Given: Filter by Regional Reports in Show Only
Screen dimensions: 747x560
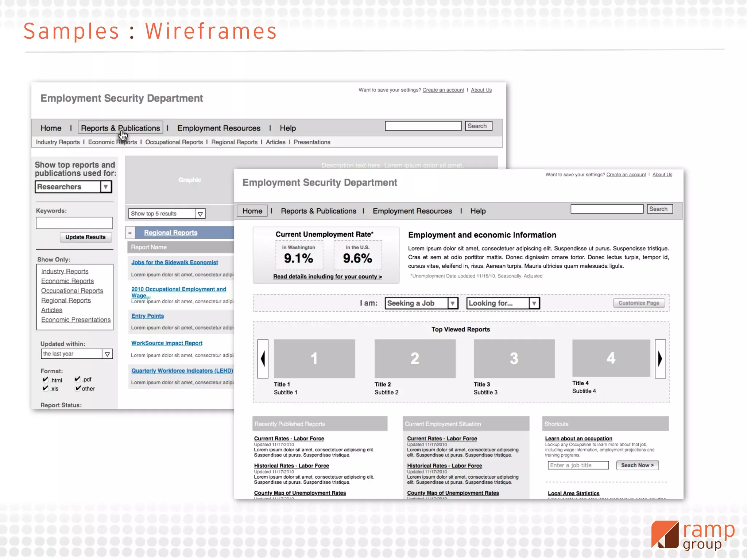Looking at the screenshot, I should point(66,300).
